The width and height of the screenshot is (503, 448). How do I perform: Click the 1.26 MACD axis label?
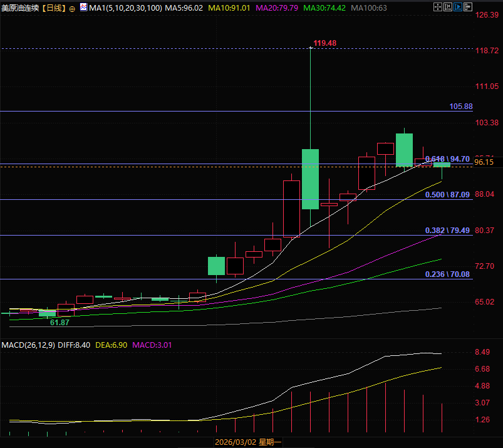482,419
